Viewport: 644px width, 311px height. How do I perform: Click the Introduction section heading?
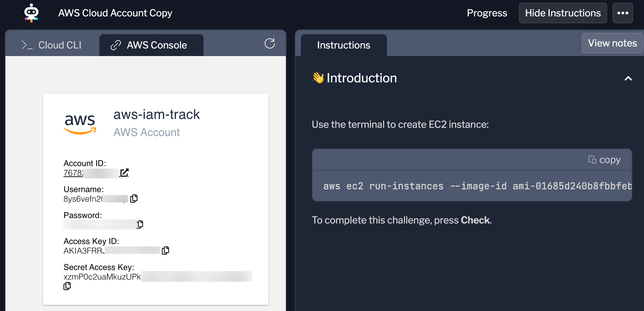361,78
